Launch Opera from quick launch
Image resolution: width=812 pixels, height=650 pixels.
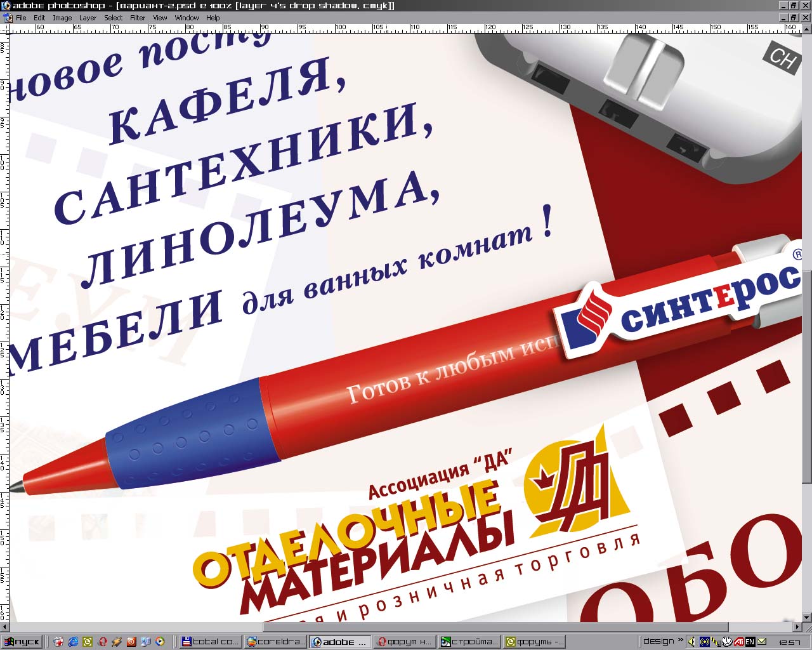click(x=103, y=642)
